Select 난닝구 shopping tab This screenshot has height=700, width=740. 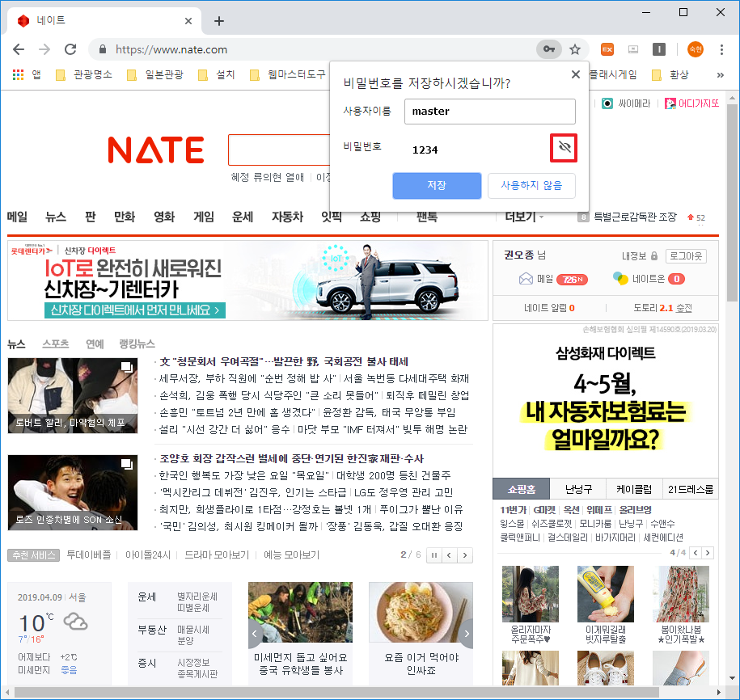(x=578, y=489)
